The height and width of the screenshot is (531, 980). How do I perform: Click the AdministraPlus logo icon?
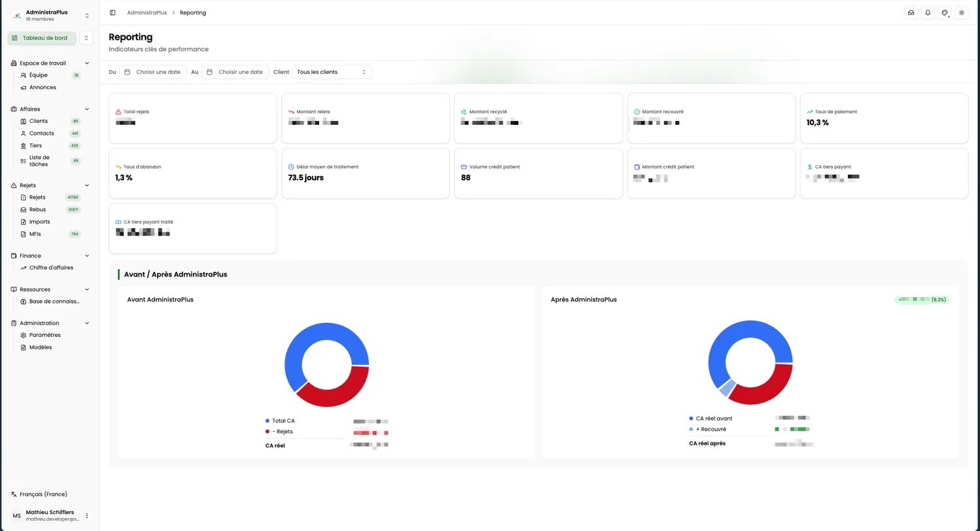click(16, 16)
